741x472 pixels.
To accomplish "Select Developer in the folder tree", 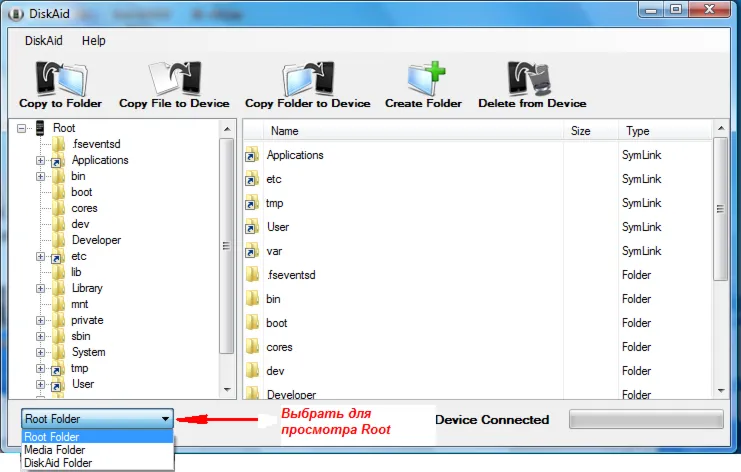I will tap(96, 240).
